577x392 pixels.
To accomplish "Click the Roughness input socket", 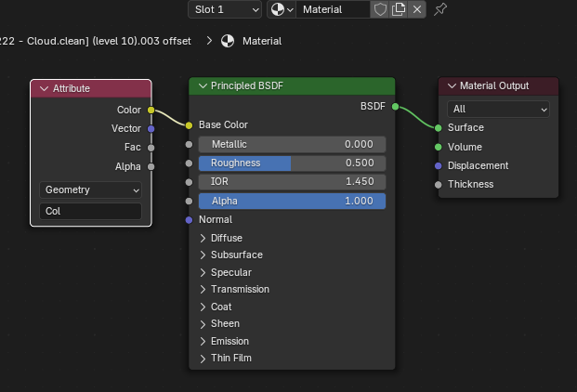I will click(189, 163).
